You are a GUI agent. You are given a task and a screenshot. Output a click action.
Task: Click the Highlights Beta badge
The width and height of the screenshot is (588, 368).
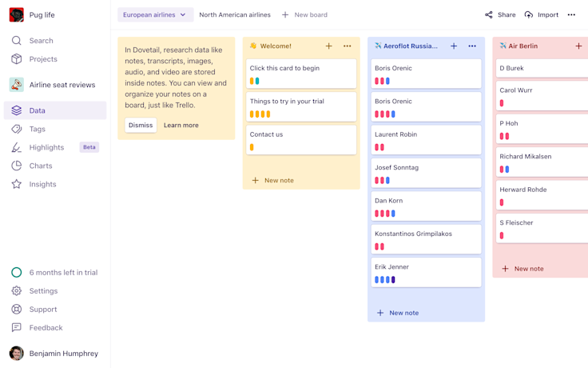tap(89, 147)
